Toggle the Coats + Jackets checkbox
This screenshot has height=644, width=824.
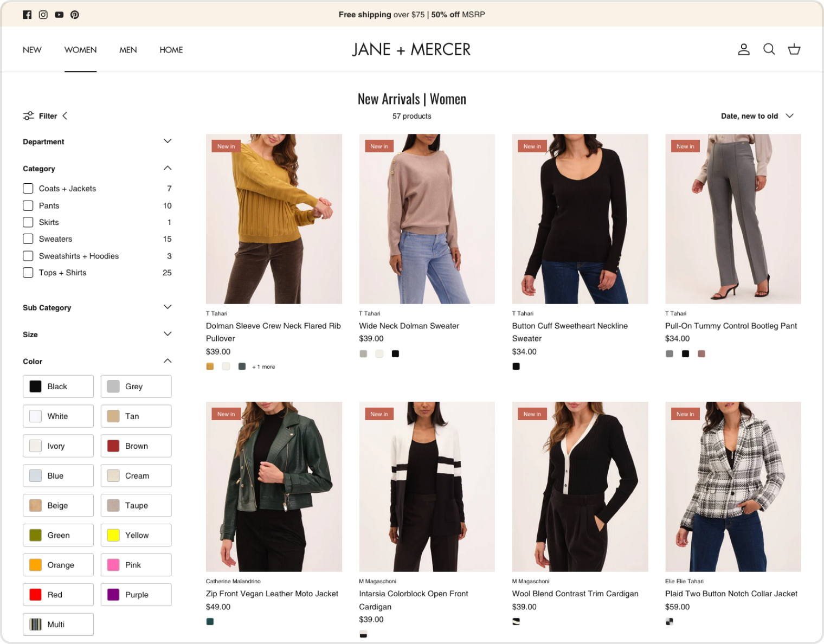point(28,189)
